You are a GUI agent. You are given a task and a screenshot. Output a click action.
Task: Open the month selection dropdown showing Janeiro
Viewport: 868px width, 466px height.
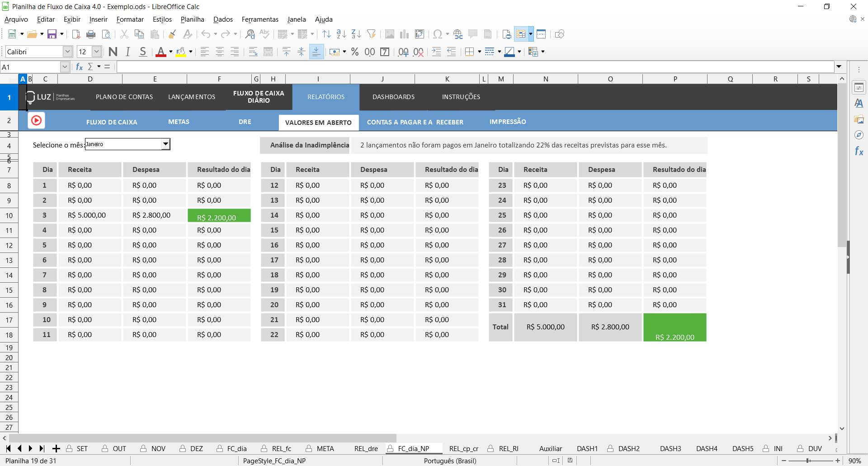point(165,144)
